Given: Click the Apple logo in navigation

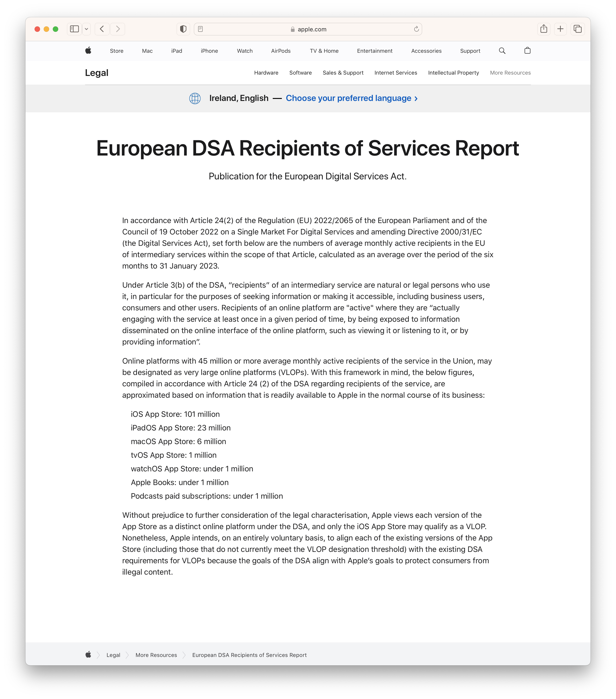Looking at the screenshot, I should coord(88,51).
